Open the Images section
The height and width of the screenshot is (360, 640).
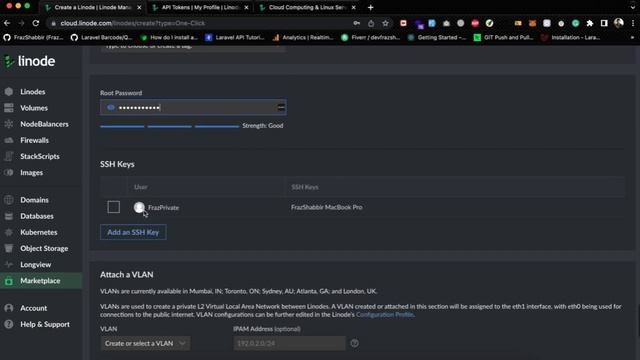coord(31,173)
